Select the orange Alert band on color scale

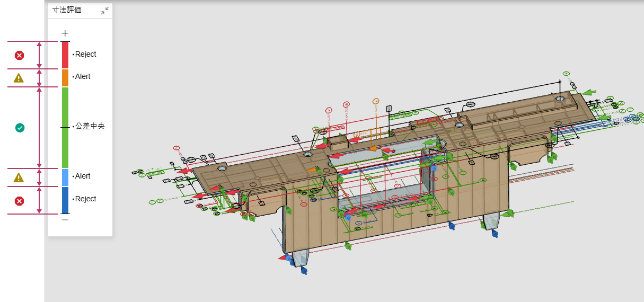click(x=65, y=77)
